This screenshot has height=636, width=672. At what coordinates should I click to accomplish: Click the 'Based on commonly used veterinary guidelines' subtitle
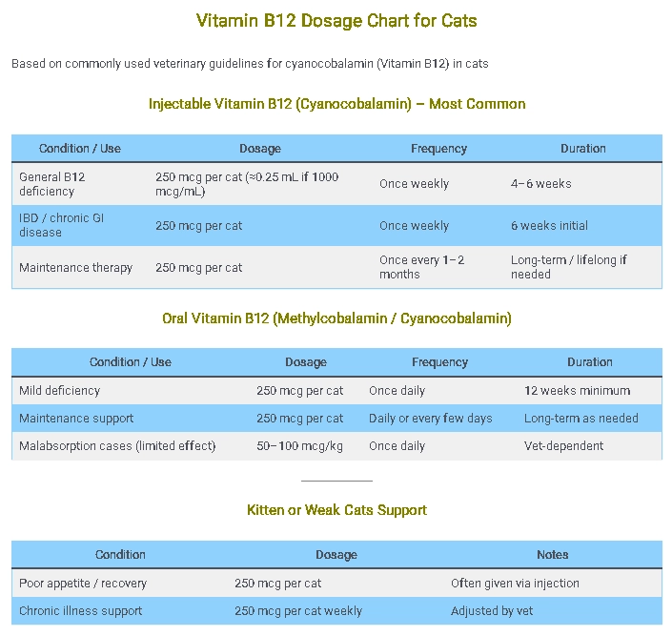tap(250, 64)
